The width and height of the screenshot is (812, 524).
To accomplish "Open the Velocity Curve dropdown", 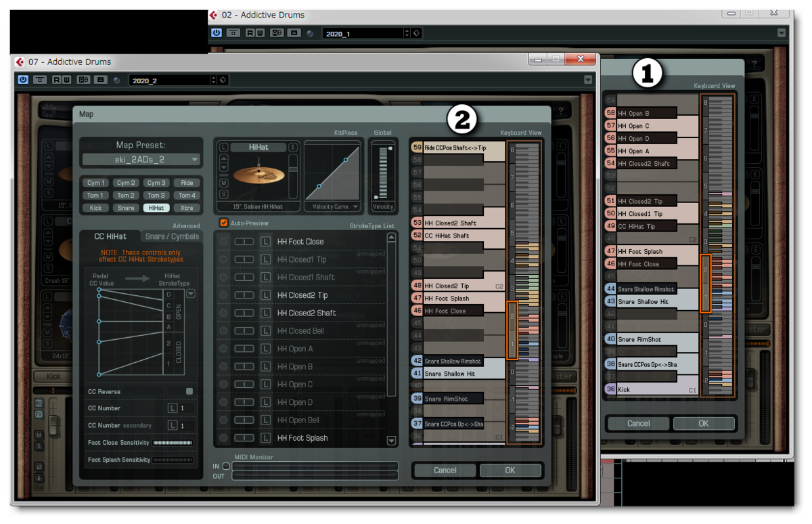I will tap(332, 206).
